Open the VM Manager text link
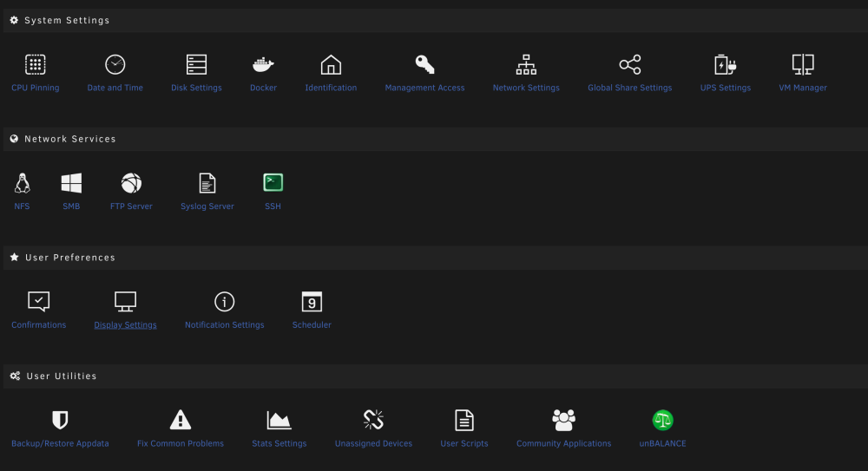The height and width of the screenshot is (471, 868). pyautogui.click(x=803, y=88)
